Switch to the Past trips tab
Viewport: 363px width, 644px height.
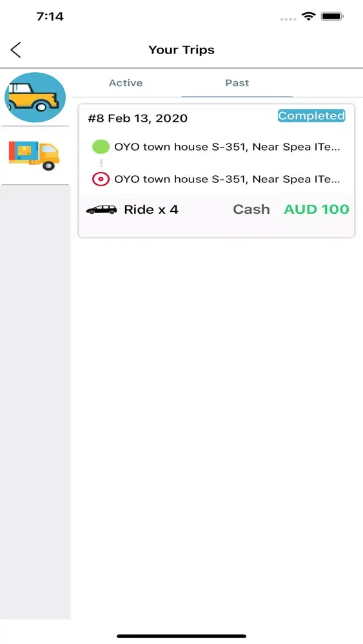(x=237, y=83)
